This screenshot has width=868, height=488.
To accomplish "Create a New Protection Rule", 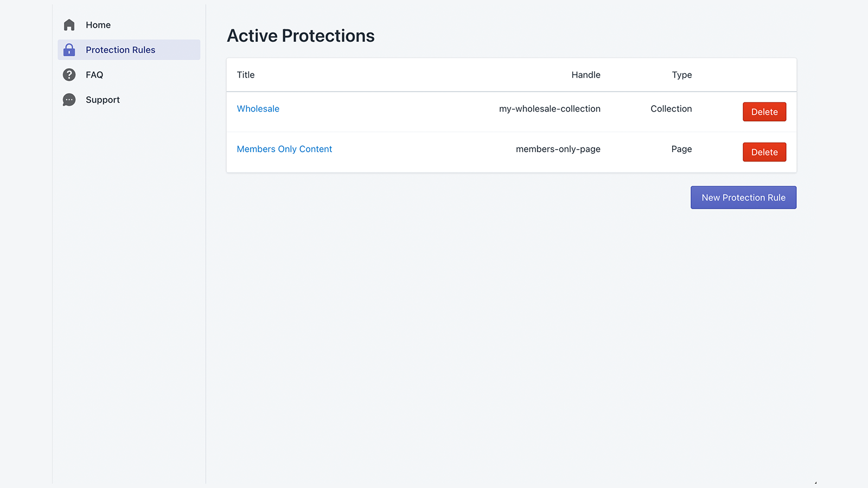I will pos(743,197).
